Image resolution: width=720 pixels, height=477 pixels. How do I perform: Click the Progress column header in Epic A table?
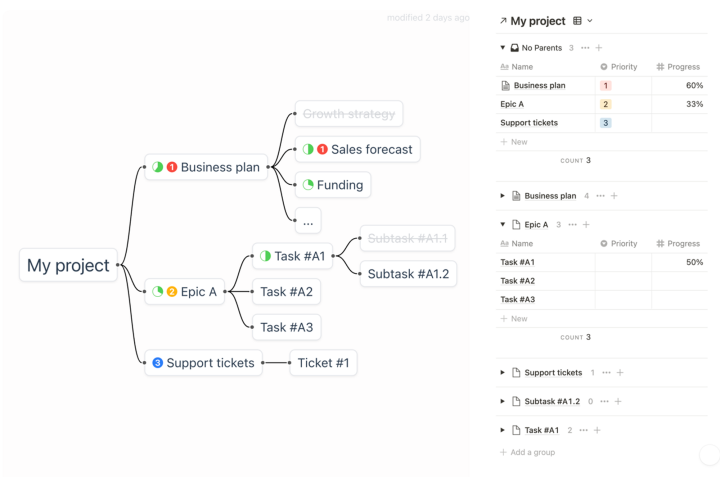coord(680,244)
